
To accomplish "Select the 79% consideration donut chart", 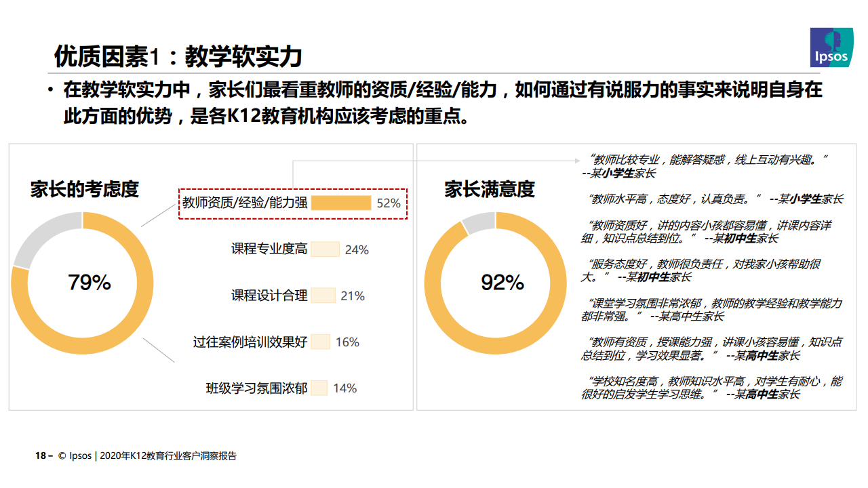I will point(83,283).
